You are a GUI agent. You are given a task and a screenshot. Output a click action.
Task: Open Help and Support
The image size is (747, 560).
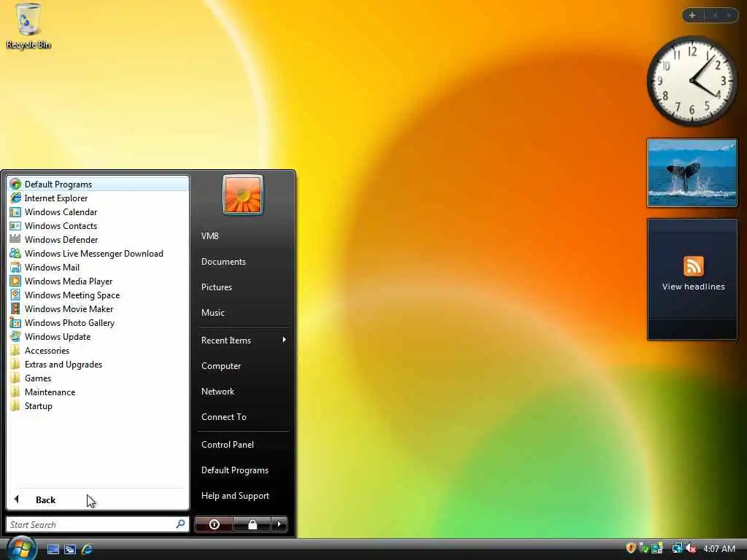[x=243, y=496]
